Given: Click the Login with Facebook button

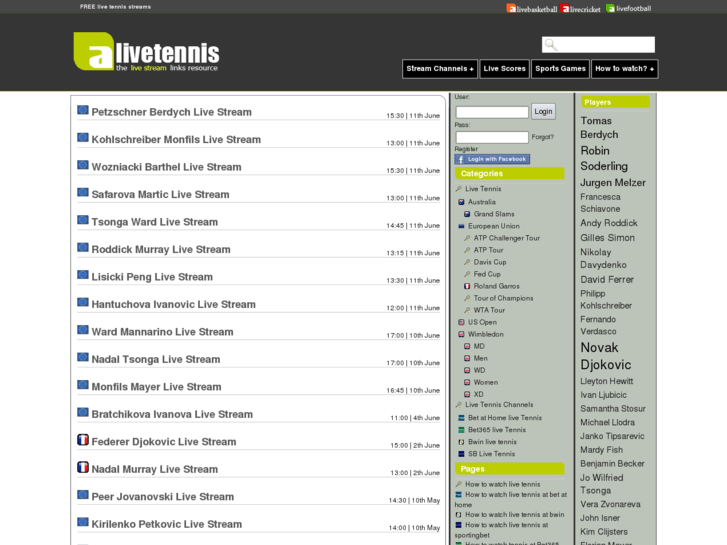Looking at the screenshot, I should click(x=492, y=159).
